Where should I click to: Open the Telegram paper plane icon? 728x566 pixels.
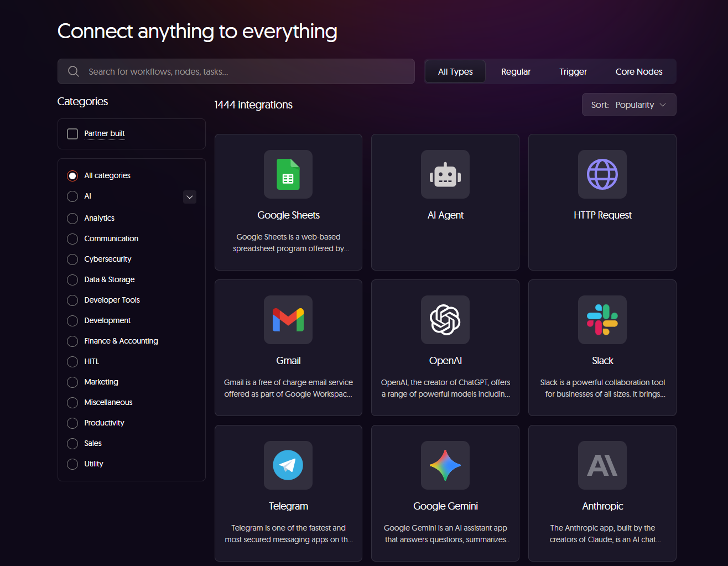(x=288, y=465)
